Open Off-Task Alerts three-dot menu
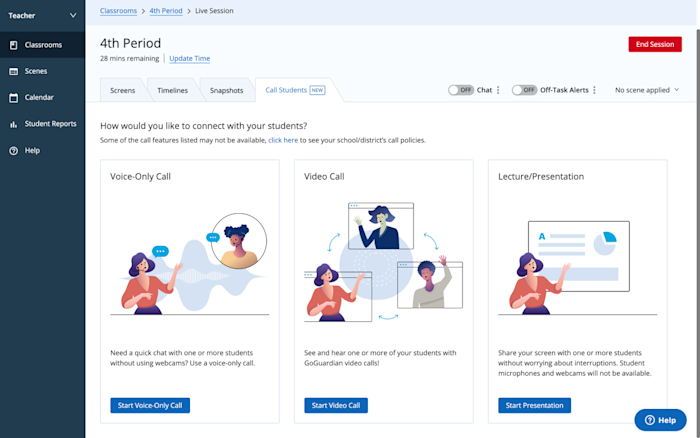Image resolution: width=700 pixels, height=438 pixels. 594,90
